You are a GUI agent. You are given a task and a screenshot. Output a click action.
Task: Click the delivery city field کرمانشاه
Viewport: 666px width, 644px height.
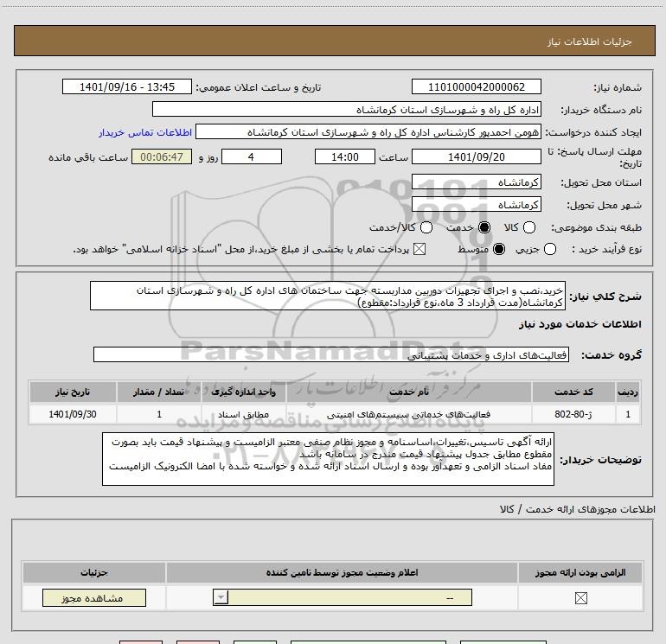coord(476,205)
